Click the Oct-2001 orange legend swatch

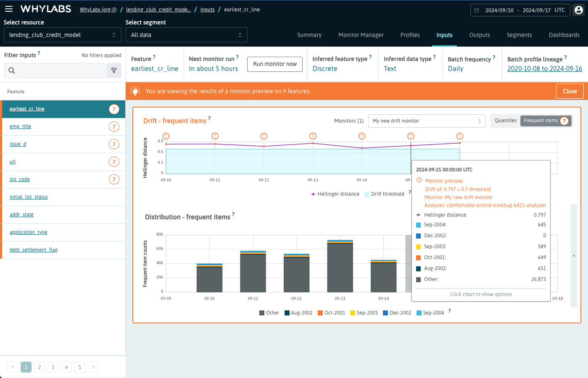pos(320,313)
